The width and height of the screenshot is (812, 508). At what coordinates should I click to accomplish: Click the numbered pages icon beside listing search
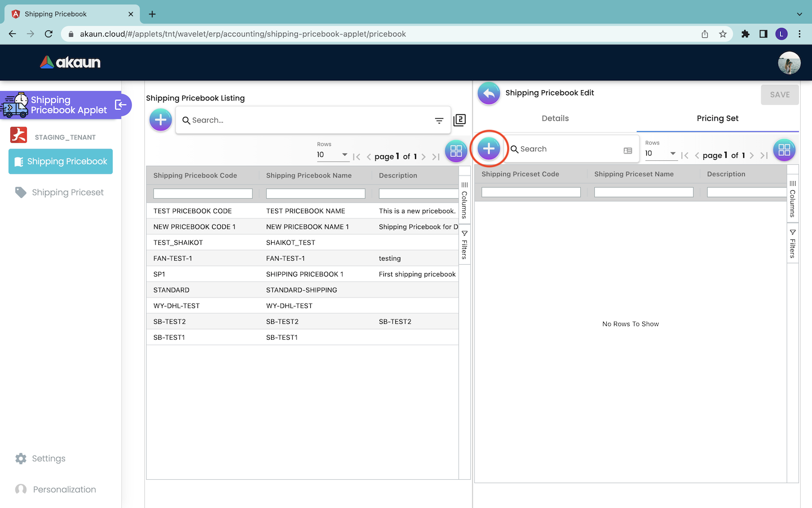point(460,120)
